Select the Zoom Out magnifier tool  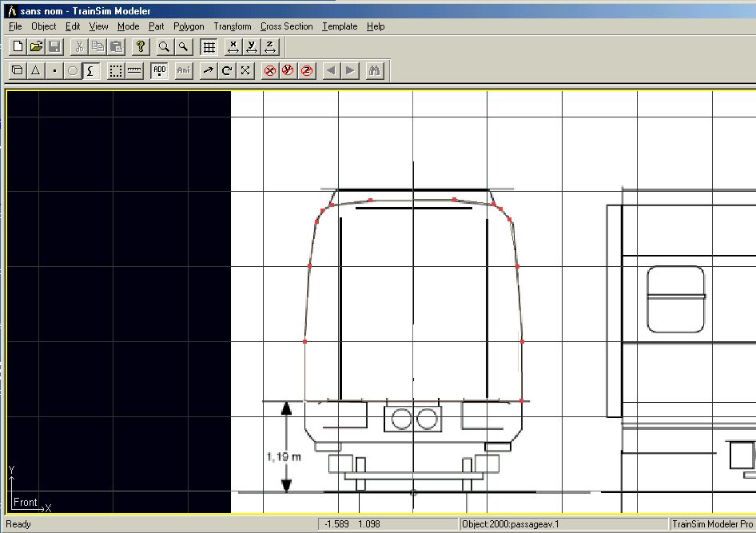[183, 47]
